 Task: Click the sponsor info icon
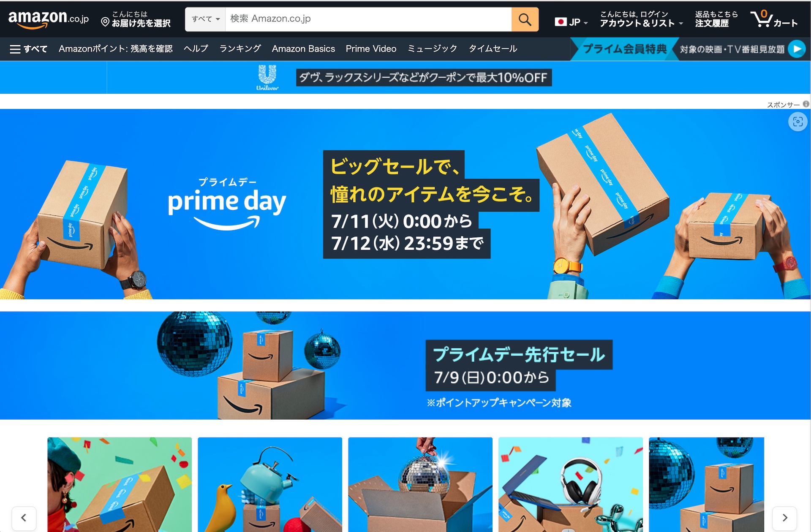(806, 104)
